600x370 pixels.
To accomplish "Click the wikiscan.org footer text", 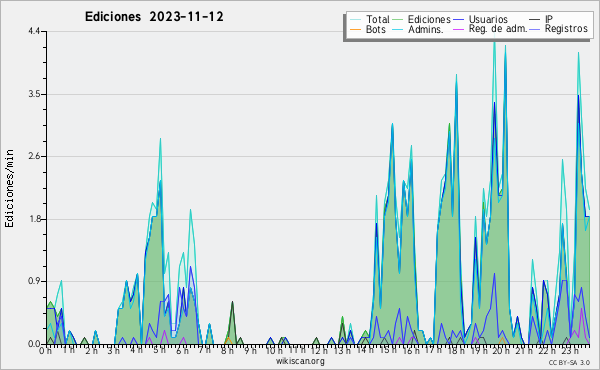I will click(x=300, y=361).
